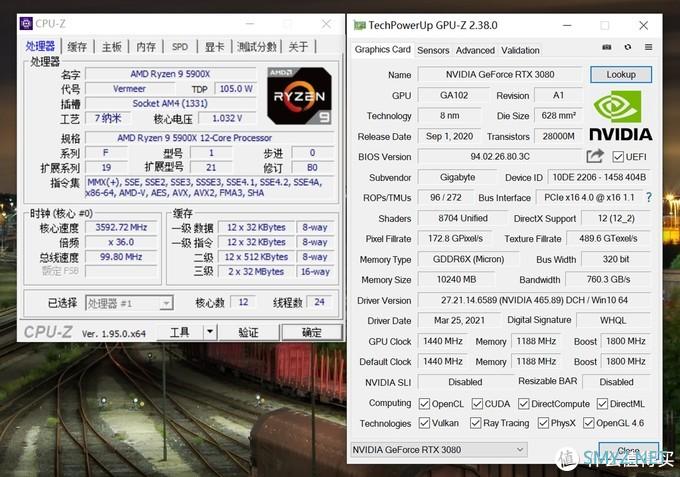Toggle the Ray Tracing checkbox
Image resolution: width=680 pixels, height=477 pixels.
click(476, 423)
